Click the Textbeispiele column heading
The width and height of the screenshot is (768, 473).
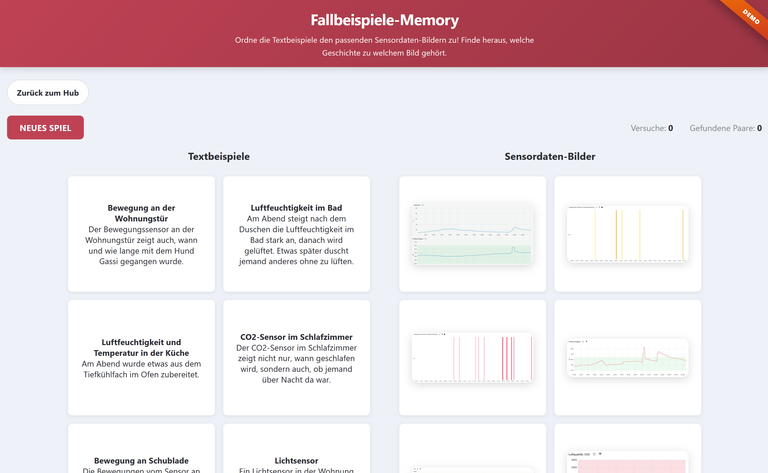pos(219,156)
